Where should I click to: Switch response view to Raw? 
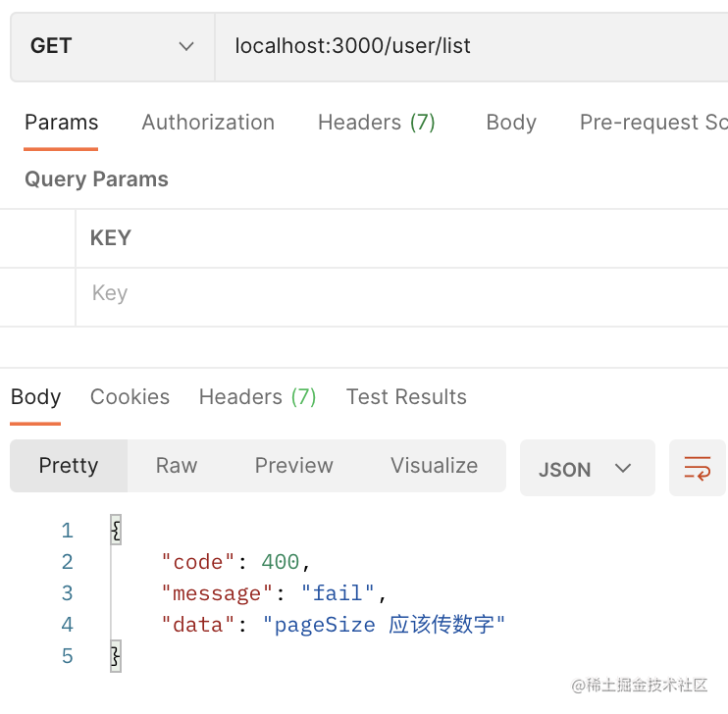[x=177, y=466]
